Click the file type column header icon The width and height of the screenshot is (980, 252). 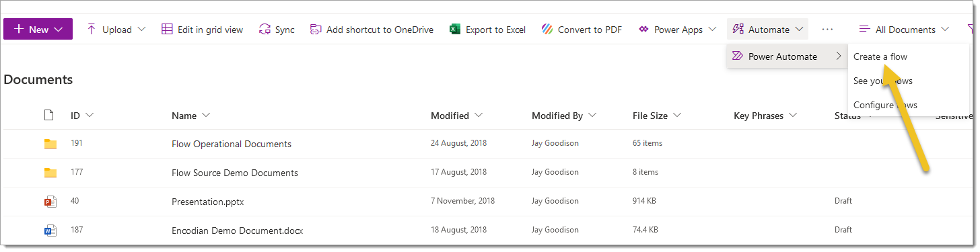(x=48, y=116)
